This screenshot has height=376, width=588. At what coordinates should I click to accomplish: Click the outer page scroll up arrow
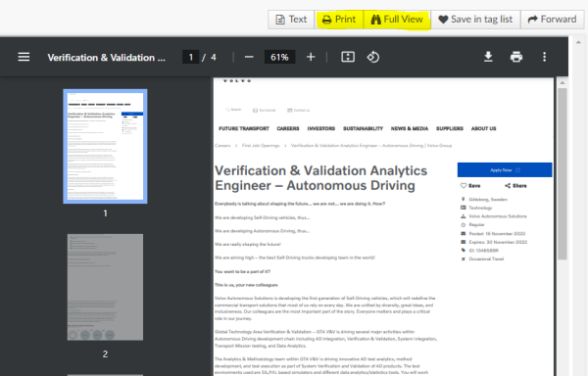coord(578,42)
